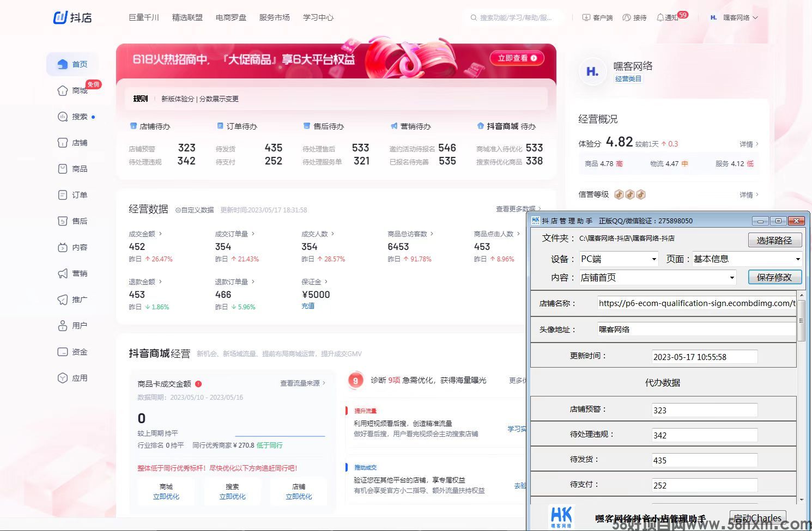The width and height of the screenshot is (812, 531).
Task: Click the red warning icon beside 商品卡成交金额
Action: tap(198, 383)
